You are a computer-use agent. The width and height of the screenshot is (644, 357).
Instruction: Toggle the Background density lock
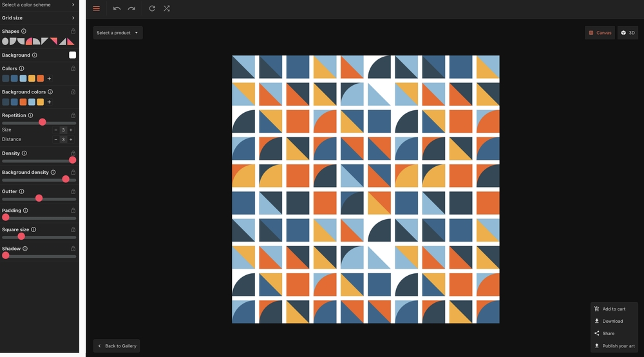pyautogui.click(x=73, y=173)
